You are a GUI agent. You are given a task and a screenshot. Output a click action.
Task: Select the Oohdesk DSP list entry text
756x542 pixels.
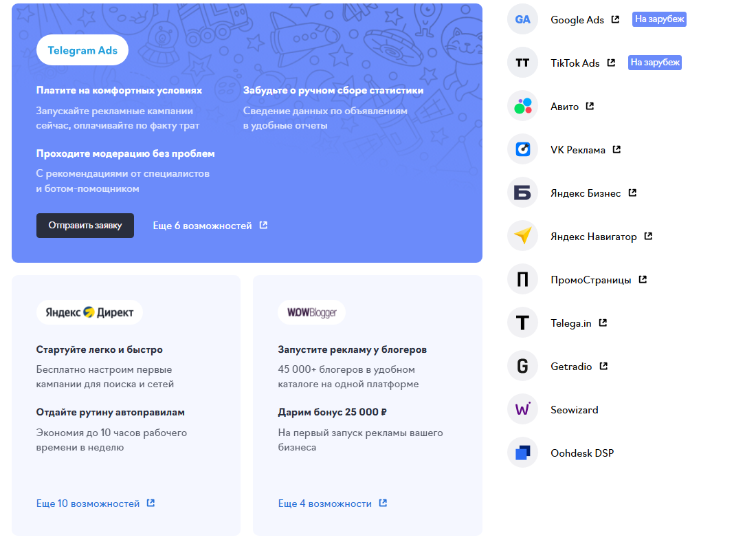pyautogui.click(x=582, y=454)
